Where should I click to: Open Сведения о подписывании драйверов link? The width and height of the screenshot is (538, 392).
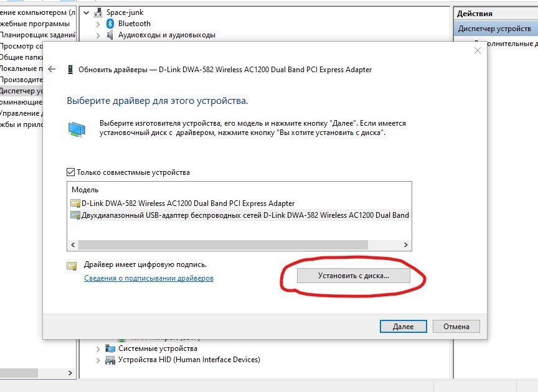click(x=149, y=278)
